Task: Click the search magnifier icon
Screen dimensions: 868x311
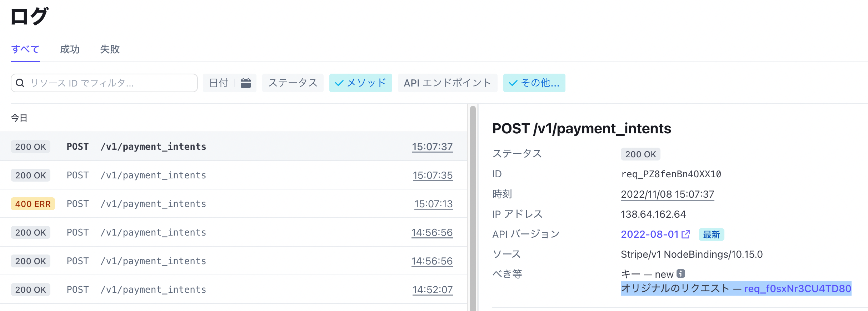Action: [x=20, y=83]
